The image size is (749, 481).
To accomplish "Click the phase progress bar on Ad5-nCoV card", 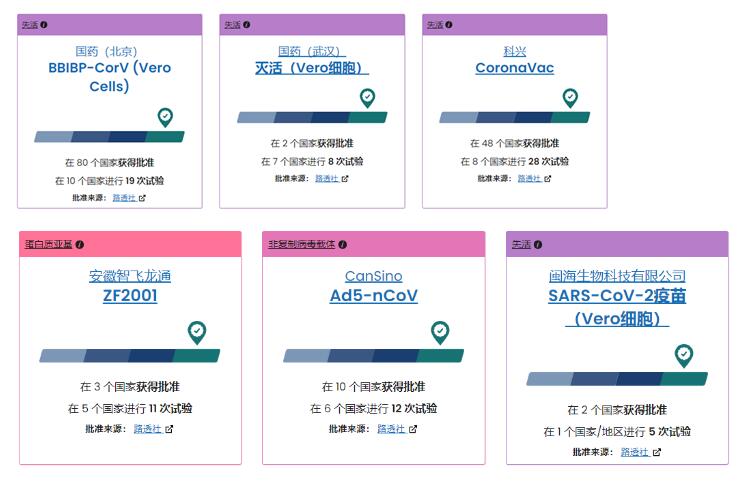I will [374, 356].
